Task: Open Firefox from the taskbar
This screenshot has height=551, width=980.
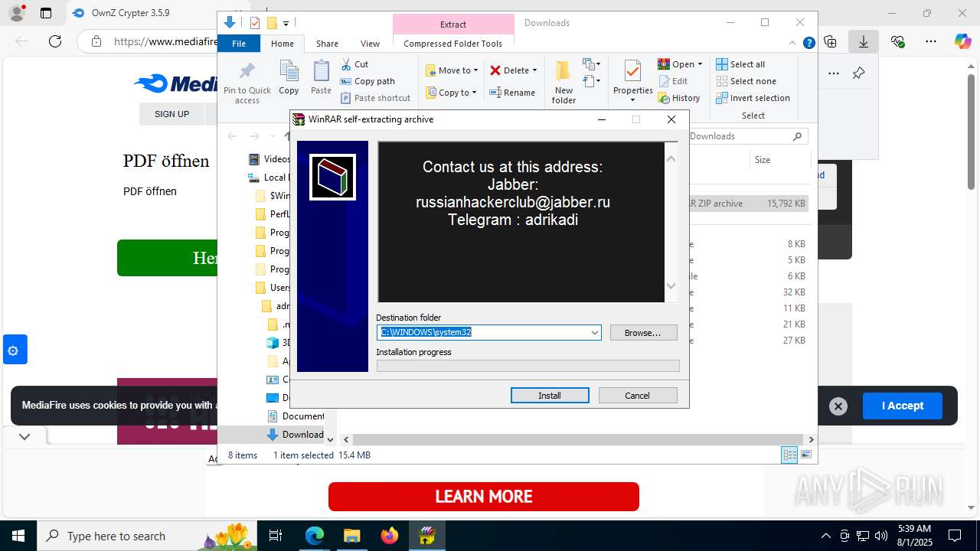Action: point(389,536)
